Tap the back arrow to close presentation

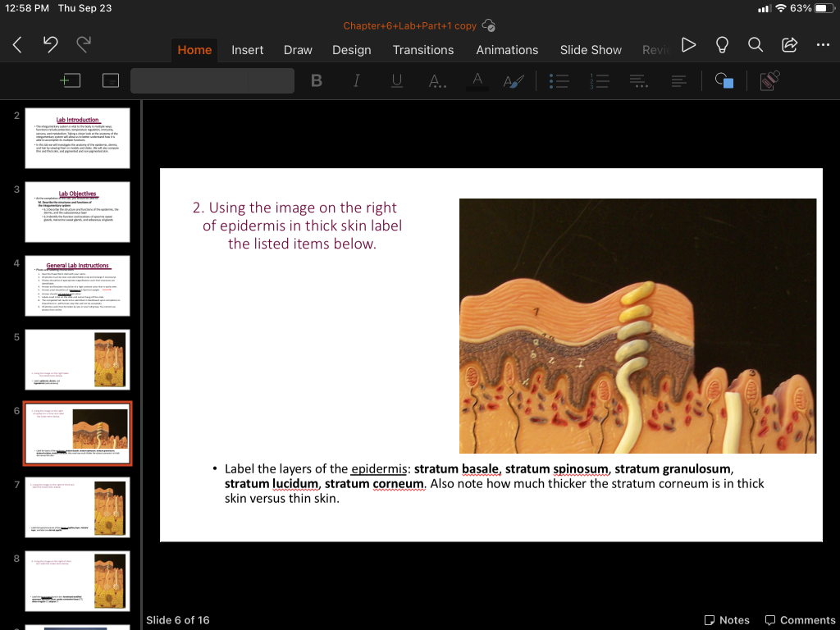(x=17, y=46)
